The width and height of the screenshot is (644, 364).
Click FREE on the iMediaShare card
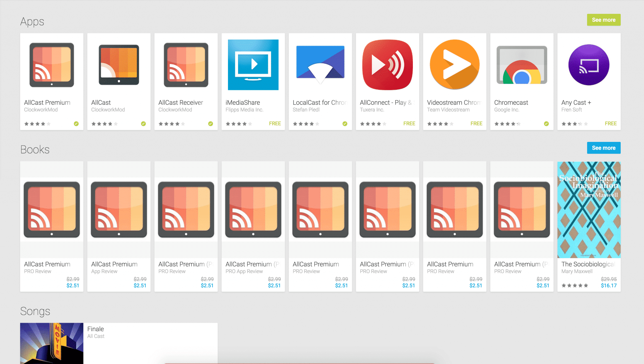275,124
